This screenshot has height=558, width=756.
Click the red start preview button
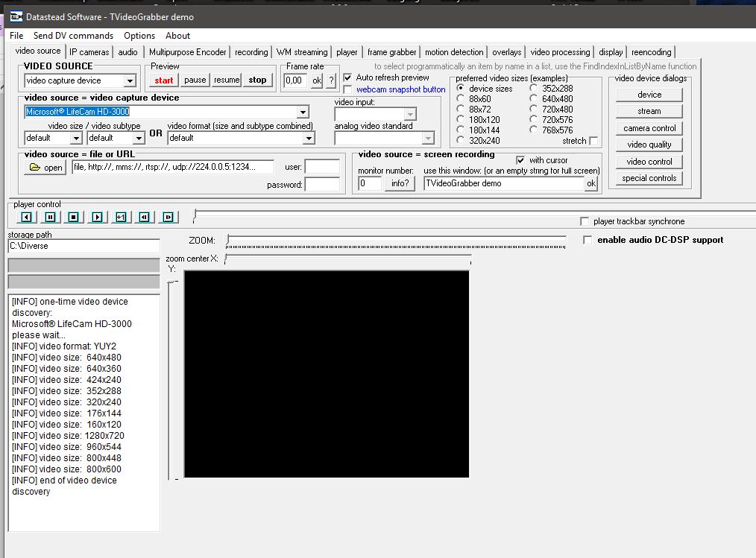164,80
